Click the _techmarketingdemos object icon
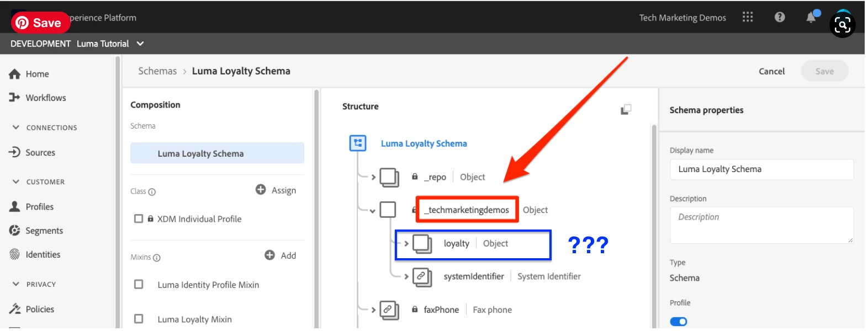Image resolution: width=868 pixels, height=331 pixels. click(388, 210)
